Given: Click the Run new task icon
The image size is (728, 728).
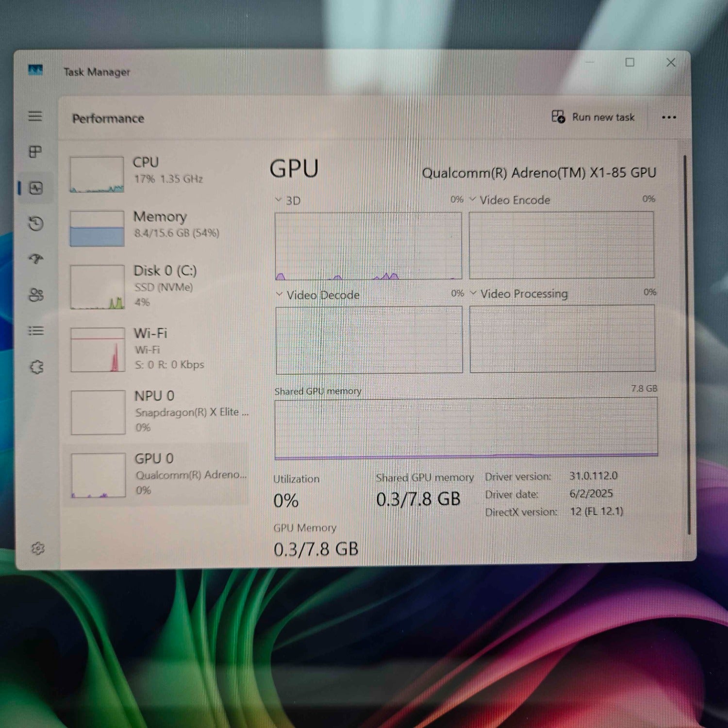Looking at the screenshot, I should [558, 116].
